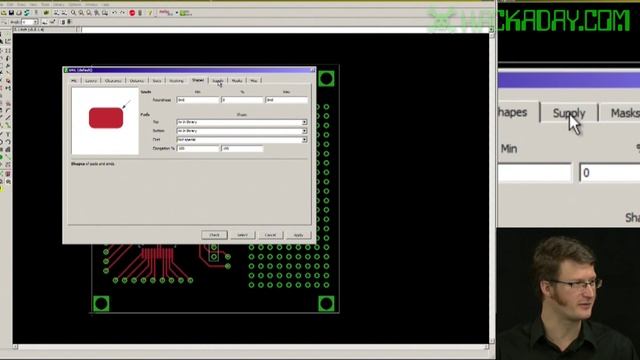Open the Angle dropdown in the parameter toolbar
This screenshot has width=640, height=360.
click(30, 22)
